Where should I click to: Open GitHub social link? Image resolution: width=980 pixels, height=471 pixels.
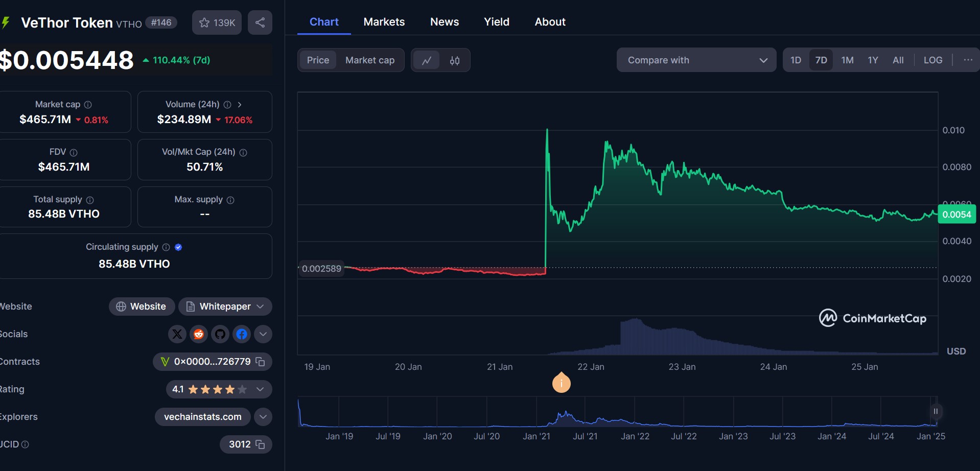point(220,334)
